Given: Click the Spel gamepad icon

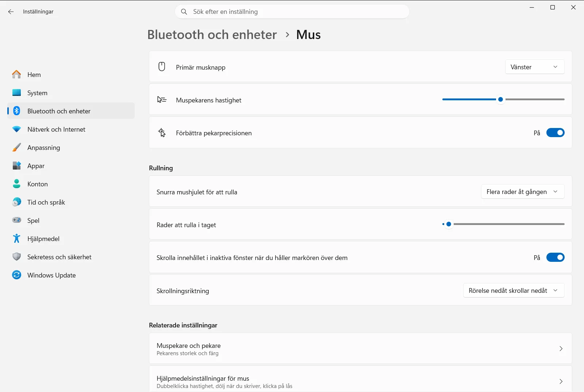Looking at the screenshot, I should click(x=16, y=220).
